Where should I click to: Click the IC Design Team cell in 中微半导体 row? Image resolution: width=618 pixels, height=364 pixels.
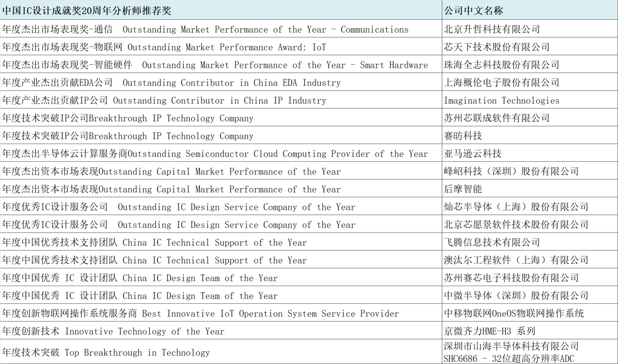(x=221, y=295)
